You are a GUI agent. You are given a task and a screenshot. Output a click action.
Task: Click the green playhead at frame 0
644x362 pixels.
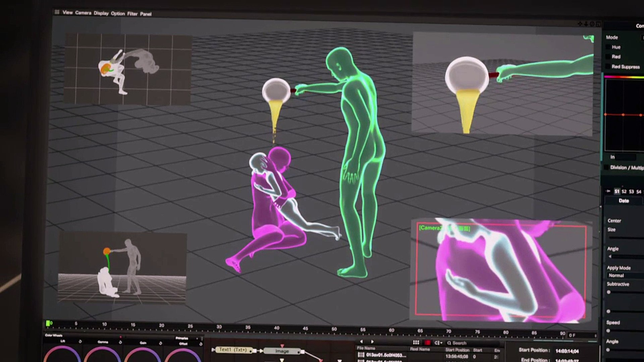[48, 323]
